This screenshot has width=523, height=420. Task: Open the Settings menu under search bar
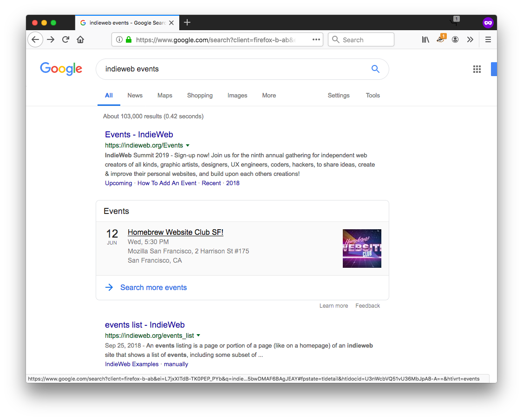pyautogui.click(x=339, y=95)
